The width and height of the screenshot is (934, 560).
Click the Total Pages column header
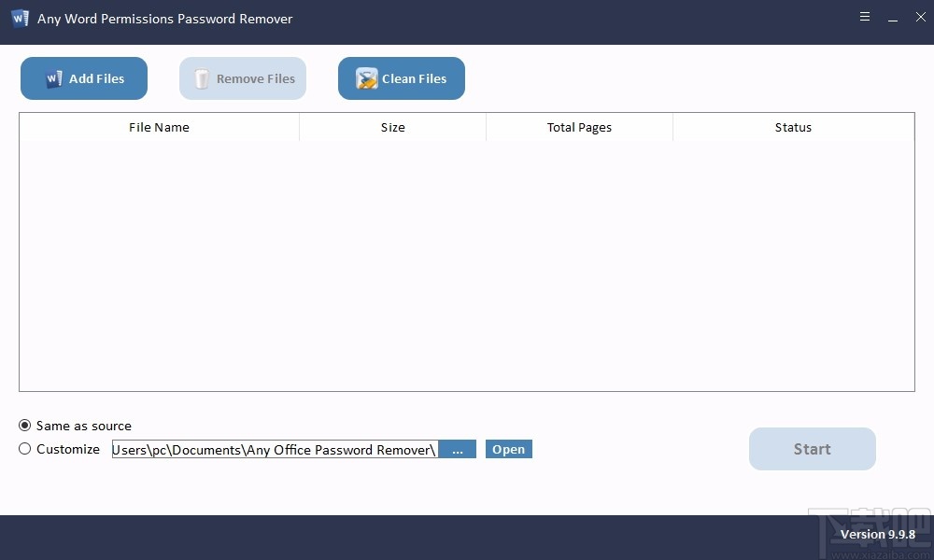[579, 127]
